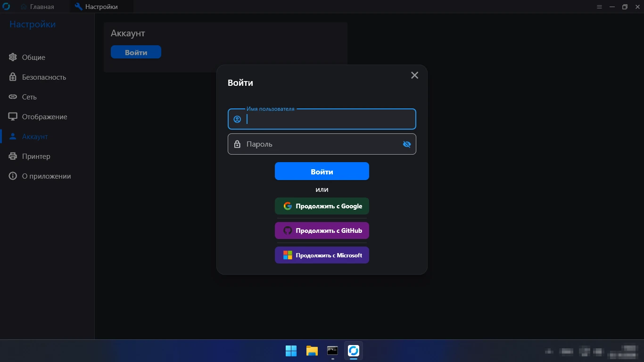The width and height of the screenshot is (644, 362).
Task: Click the link icon beside Сеть
Action: pos(13,97)
